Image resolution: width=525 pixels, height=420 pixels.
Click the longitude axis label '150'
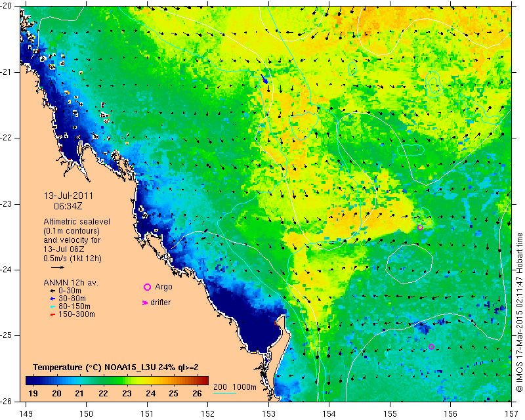[86, 414]
